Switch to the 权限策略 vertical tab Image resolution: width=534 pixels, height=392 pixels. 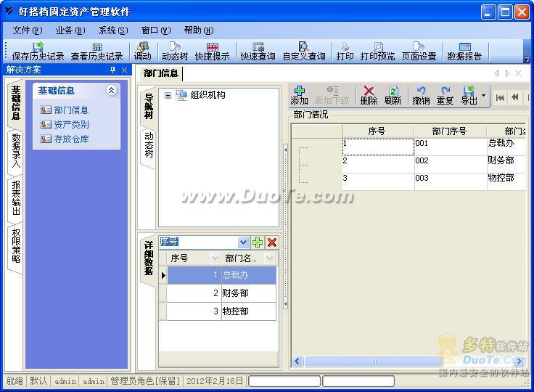(x=16, y=246)
